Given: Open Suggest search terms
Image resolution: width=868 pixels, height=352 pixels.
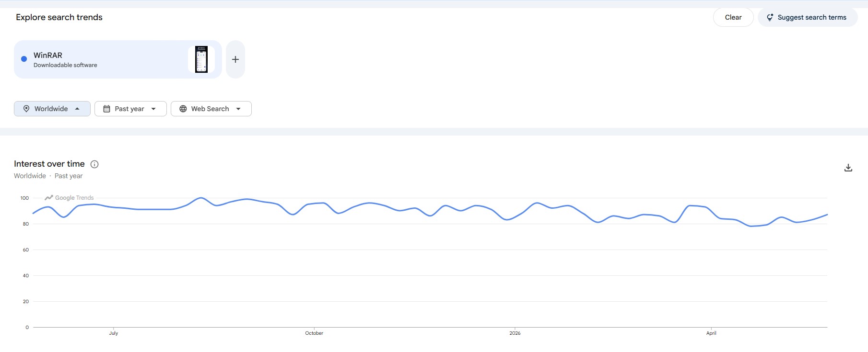Looking at the screenshot, I should [x=807, y=17].
